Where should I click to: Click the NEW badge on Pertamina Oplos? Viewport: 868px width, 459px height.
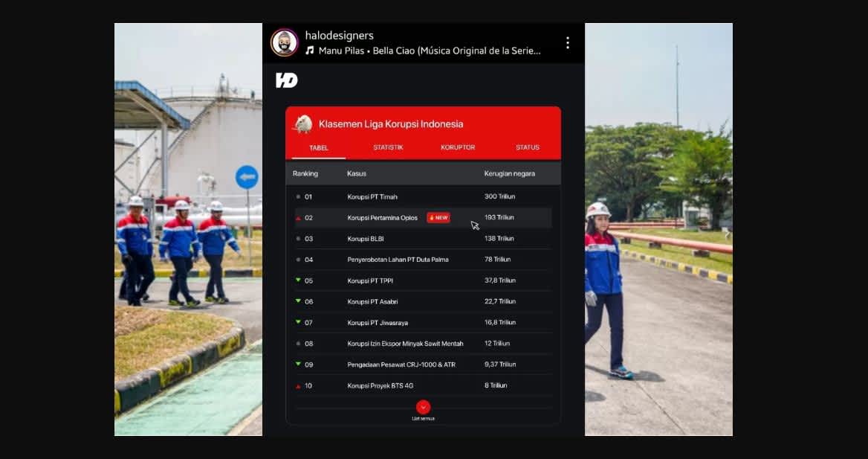[x=438, y=218]
